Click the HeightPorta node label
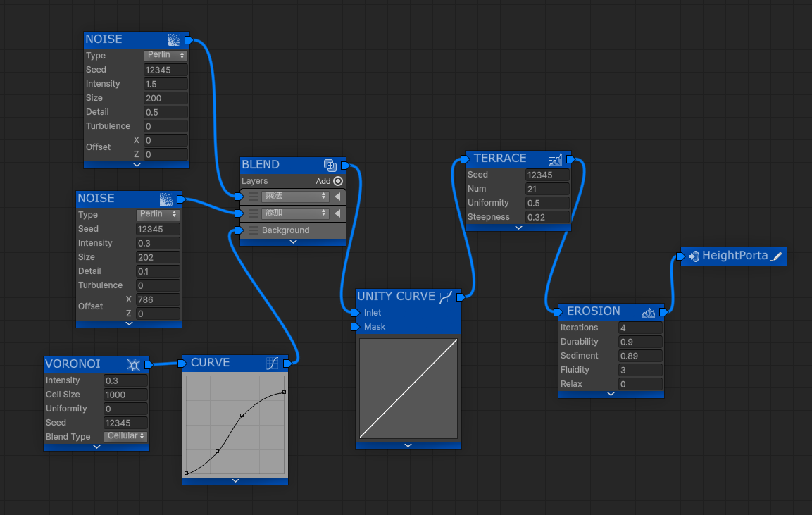The image size is (812, 515). (x=735, y=256)
